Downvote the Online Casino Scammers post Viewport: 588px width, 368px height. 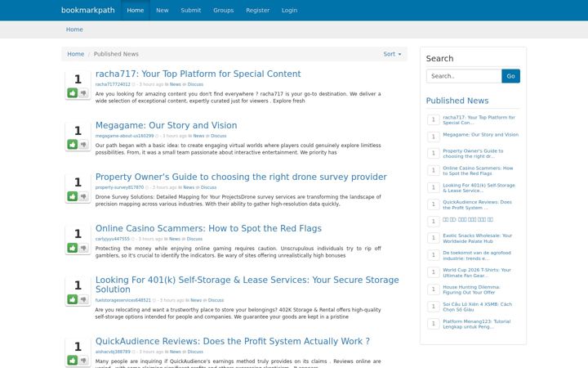click(83, 248)
